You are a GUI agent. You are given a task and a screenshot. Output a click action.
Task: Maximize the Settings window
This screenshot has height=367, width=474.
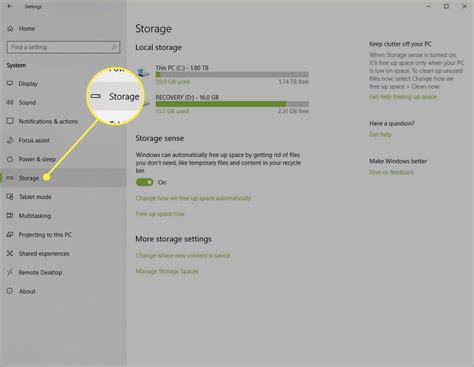coord(446,6)
